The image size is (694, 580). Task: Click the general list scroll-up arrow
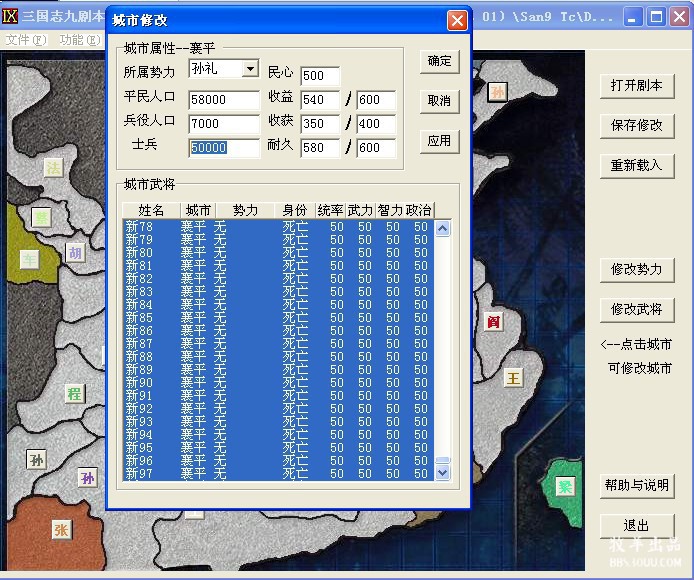click(x=443, y=228)
